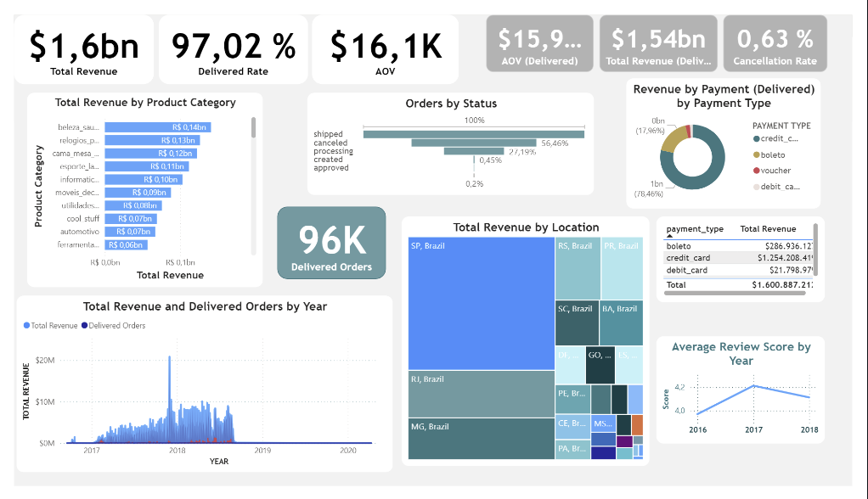Select the MG, Brazil treemap tile
The height and width of the screenshot is (499, 868).
coord(481,438)
